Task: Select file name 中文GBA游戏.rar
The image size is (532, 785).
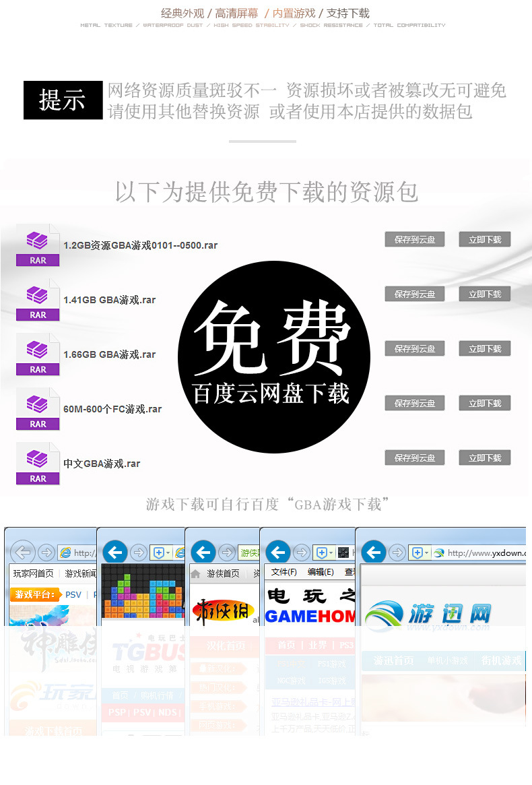Action: 102,464
